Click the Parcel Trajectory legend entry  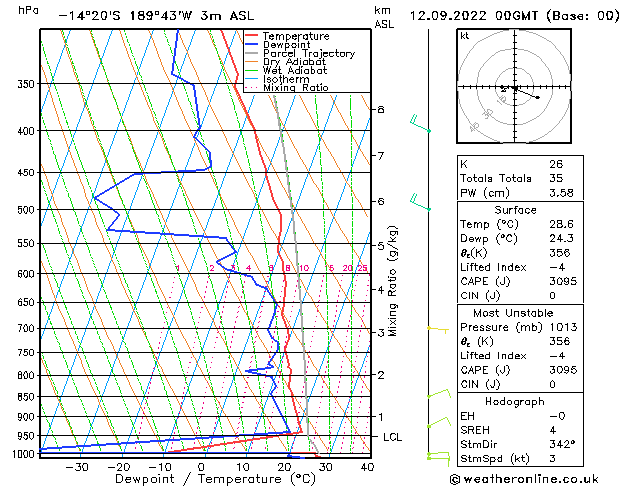(x=300, y=53)
